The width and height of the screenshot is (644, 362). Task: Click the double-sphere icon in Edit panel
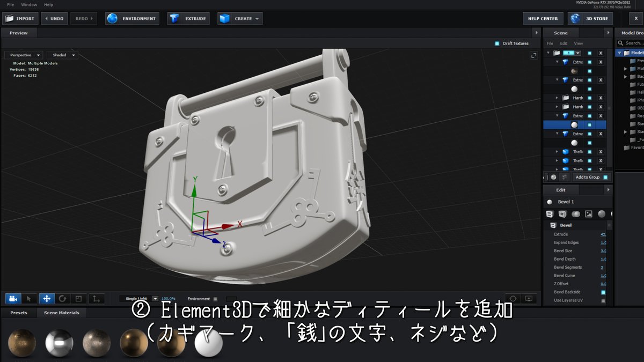[x=576, y=213]
